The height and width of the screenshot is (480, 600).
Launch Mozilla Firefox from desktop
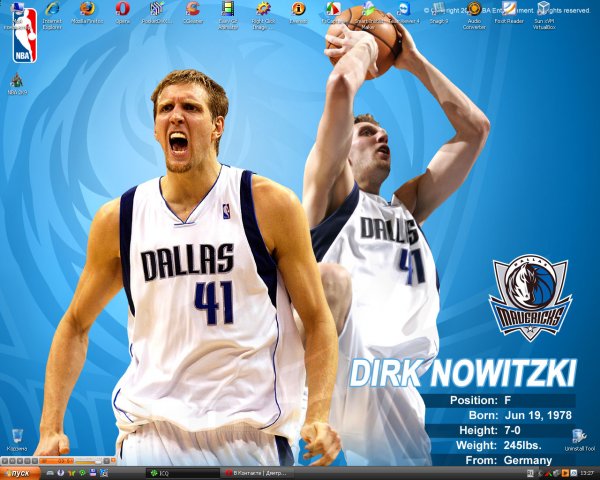(x=87, y=10)
